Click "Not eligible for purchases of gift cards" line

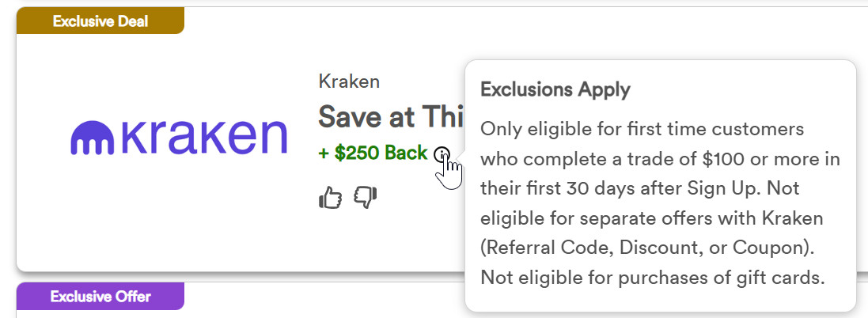[x=653, y=278]
